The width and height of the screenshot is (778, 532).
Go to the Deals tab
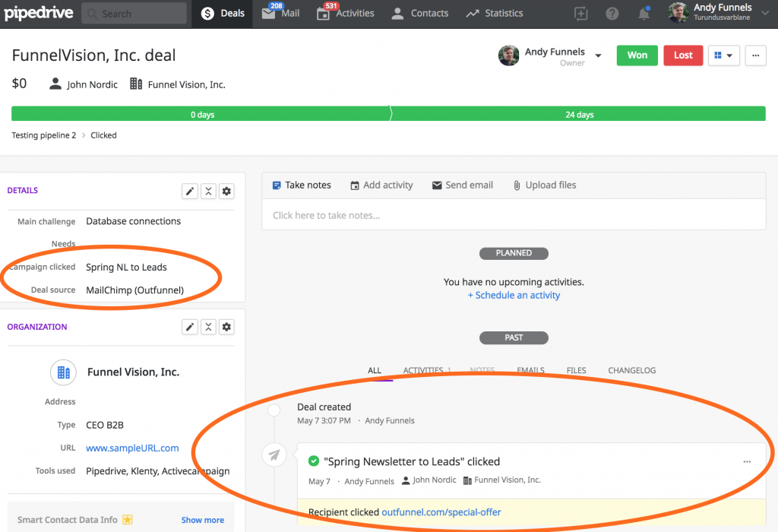coord(223,14)
